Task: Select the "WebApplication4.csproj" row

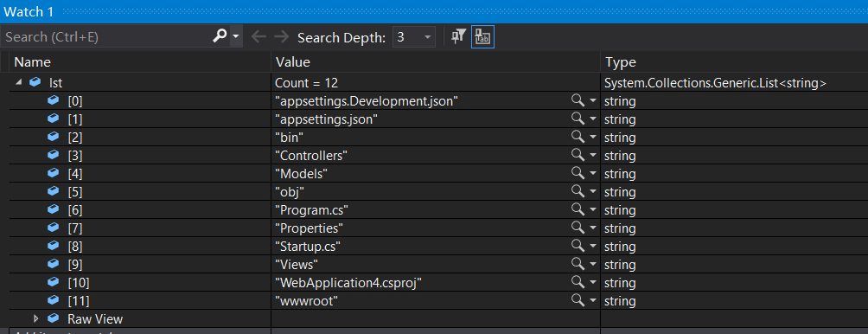Action: coord(434,282)
